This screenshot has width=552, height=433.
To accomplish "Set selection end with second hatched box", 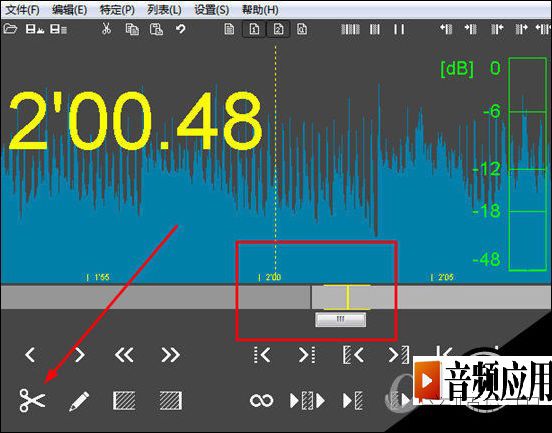I will pos(171,401).
